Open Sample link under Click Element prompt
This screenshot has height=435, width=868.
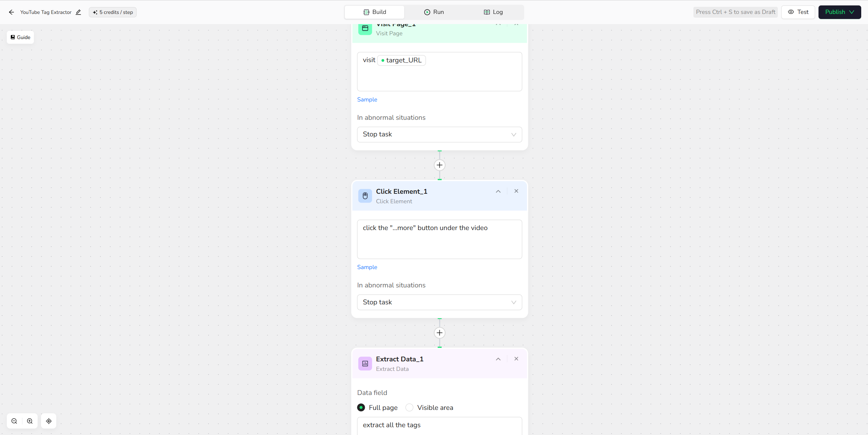tap(367, 267)
